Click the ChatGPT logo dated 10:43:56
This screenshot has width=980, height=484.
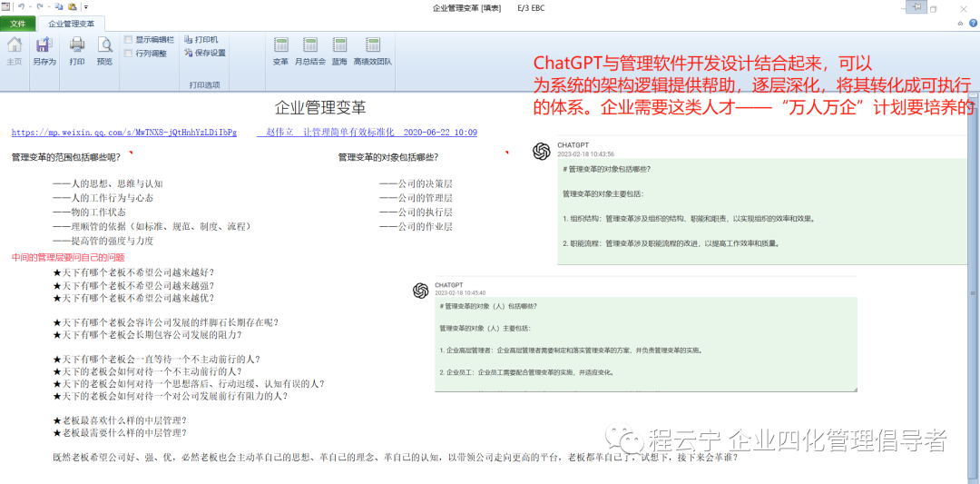(x=542, y=151)
